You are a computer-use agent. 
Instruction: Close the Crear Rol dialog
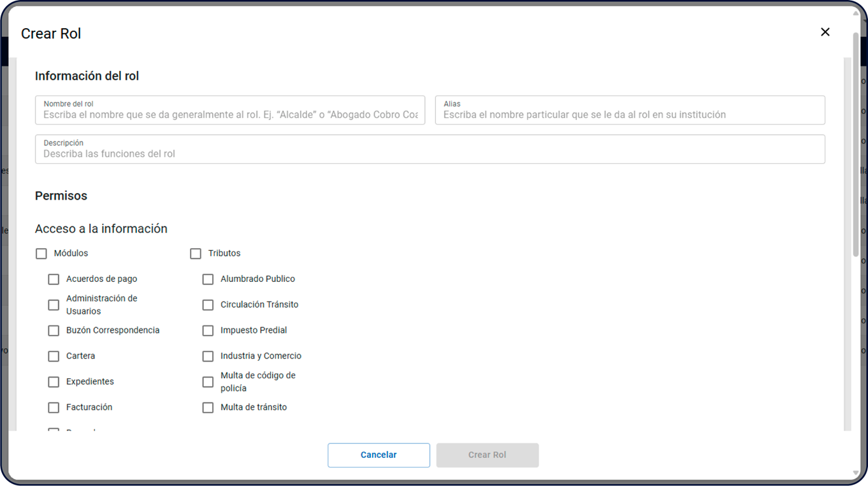click(825, 32)
